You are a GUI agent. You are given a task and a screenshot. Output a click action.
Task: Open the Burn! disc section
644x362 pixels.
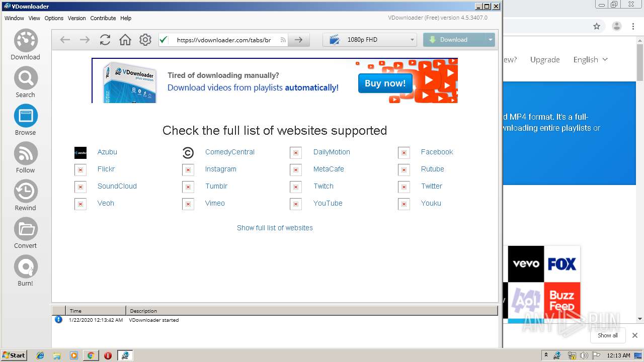pos(26,271)
